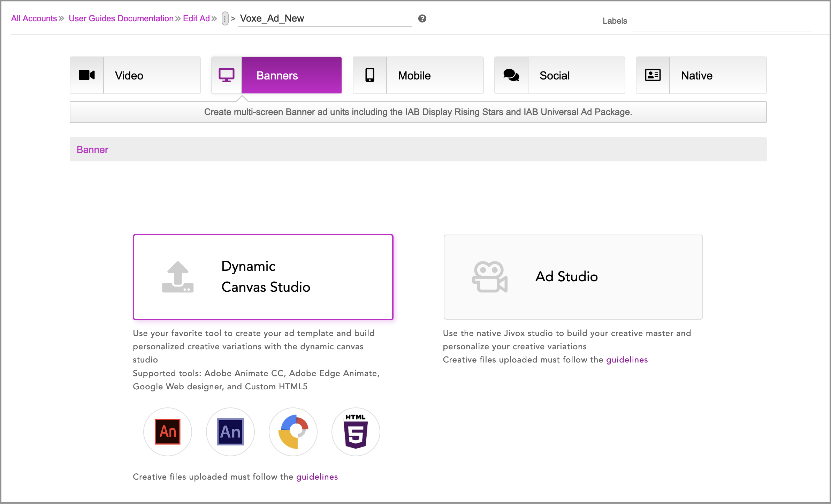Screen dimensions: 831x504
Task: Click the Adobe Edge Animate blue icon
Action: (x=230, y=432)
